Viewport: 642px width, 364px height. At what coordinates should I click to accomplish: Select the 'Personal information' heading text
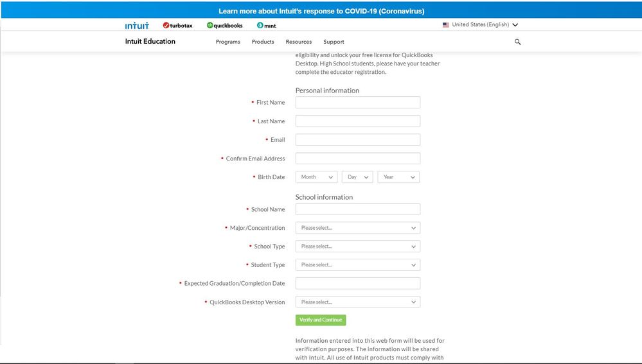click(x=327, y=91)
